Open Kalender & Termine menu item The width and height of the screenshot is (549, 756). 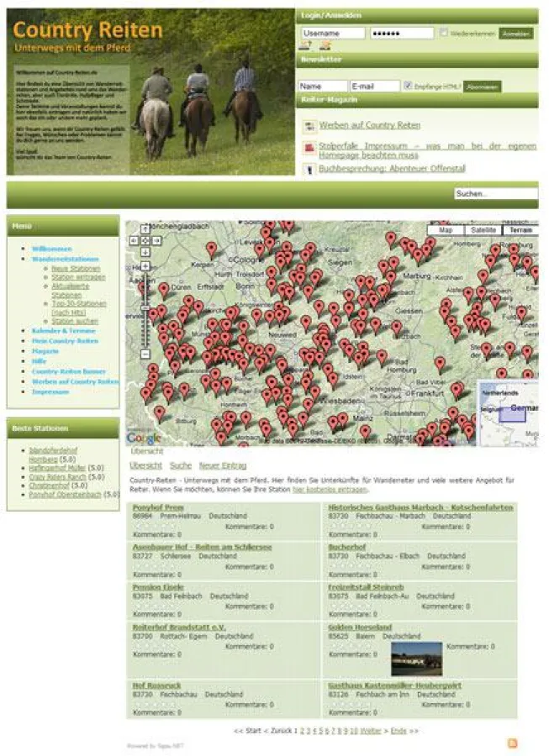point(64,331)
